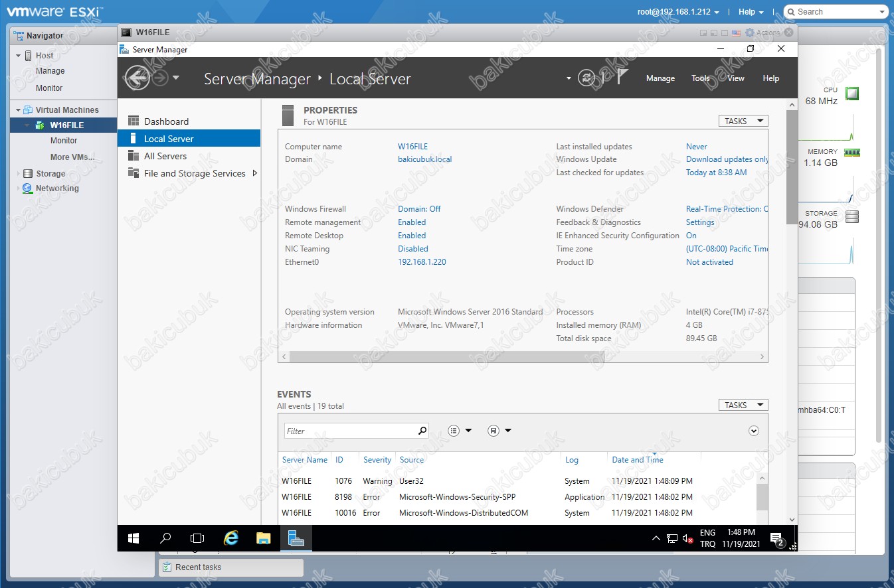Image resolution: width=894 pixels, height=588 pixels.
Task: Select the Microsoft-Windows-DistributedCOM event row
Action: pos(517,513)
